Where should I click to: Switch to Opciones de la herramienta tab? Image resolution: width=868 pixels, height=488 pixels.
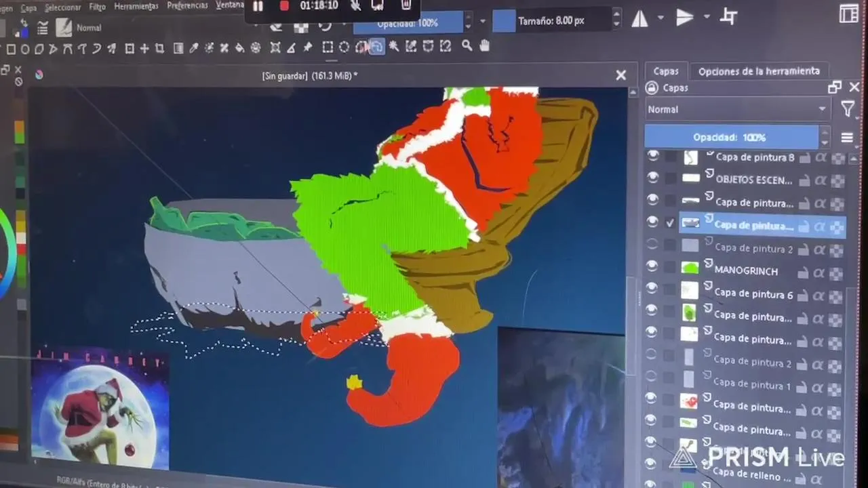(759, 71)
